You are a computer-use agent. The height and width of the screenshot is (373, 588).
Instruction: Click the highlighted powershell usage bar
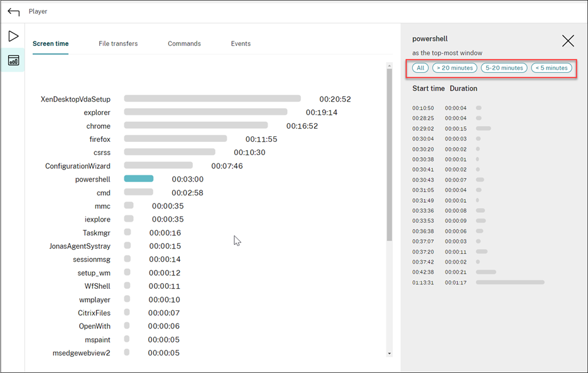[139, 179]
